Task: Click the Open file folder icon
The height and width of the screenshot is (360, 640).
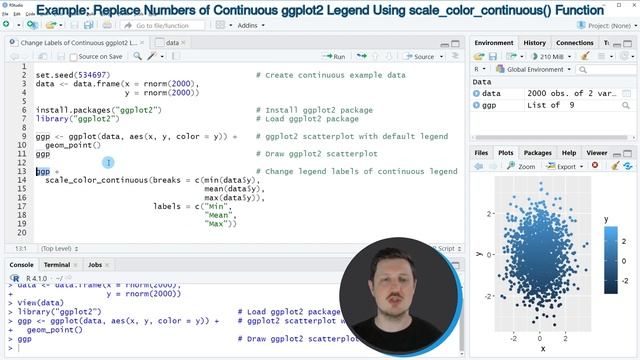Action: [51, 25]
